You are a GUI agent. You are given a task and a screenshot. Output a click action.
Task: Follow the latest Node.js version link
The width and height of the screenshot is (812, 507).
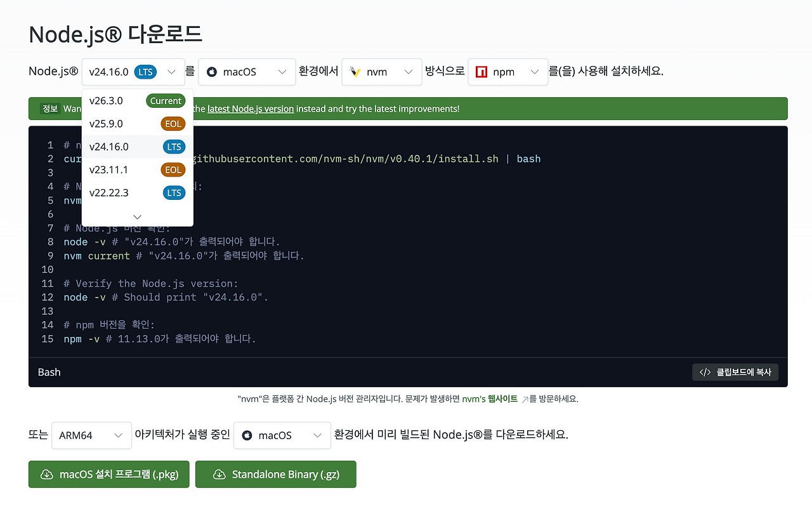click(x=251, y=109)
